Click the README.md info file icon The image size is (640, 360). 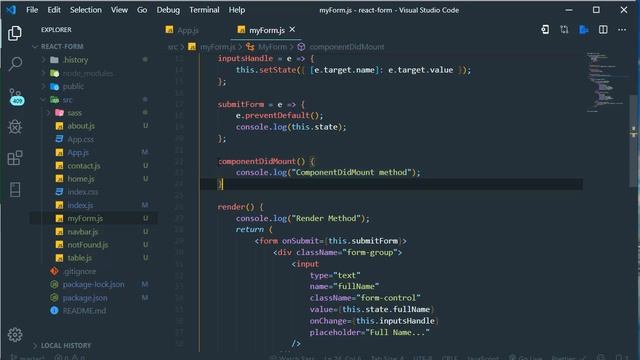[x=54, y=311]
